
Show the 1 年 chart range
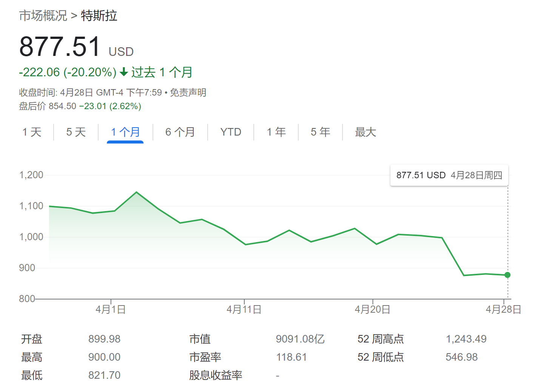276,132
